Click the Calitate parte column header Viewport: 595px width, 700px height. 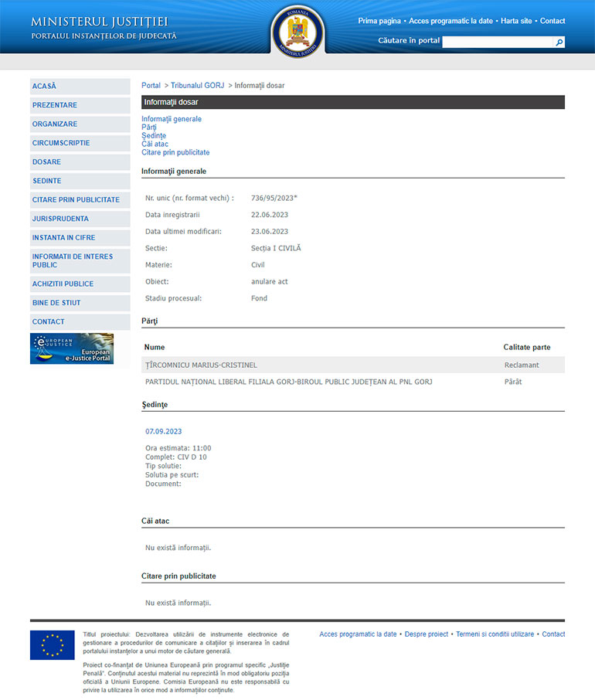pos(527,348)
